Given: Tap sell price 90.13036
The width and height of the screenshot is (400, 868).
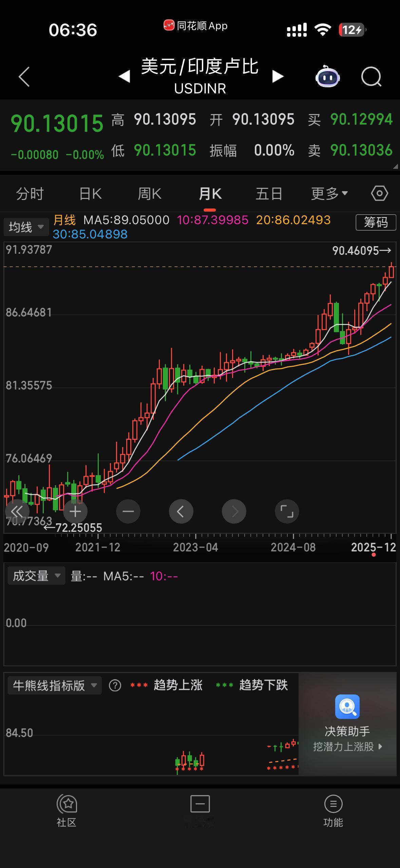Looking at the screenshot, I should coord(361,150).
